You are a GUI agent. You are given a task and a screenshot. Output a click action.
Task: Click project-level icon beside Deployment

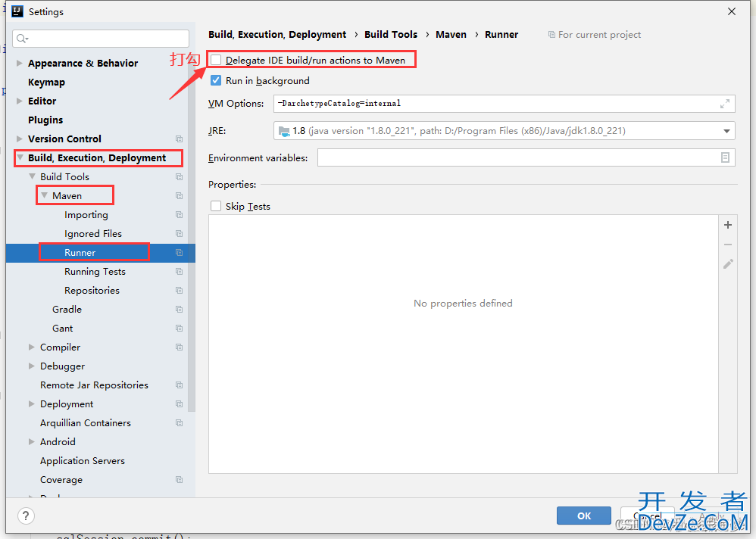(x=180, y=403)
